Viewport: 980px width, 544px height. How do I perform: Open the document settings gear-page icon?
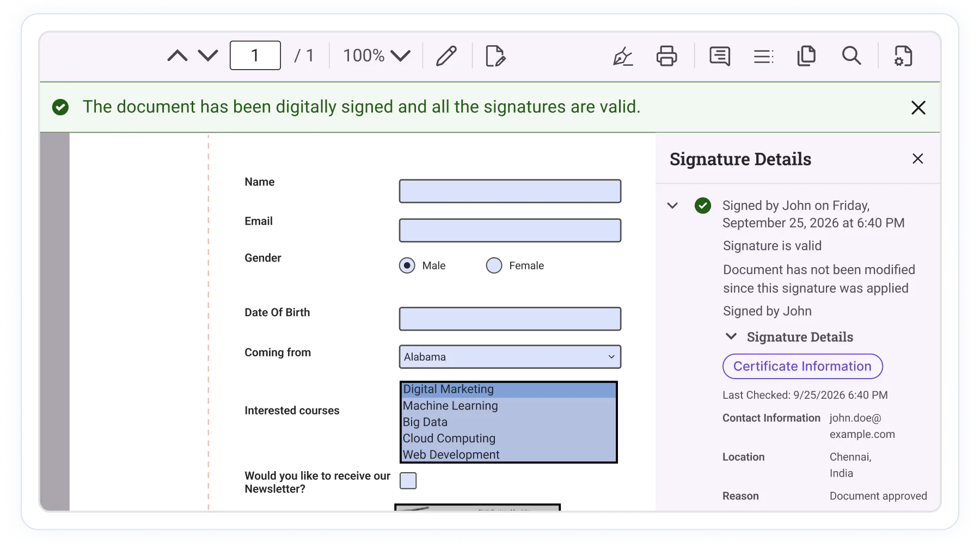pyautogui.click(x=903, y=55)
